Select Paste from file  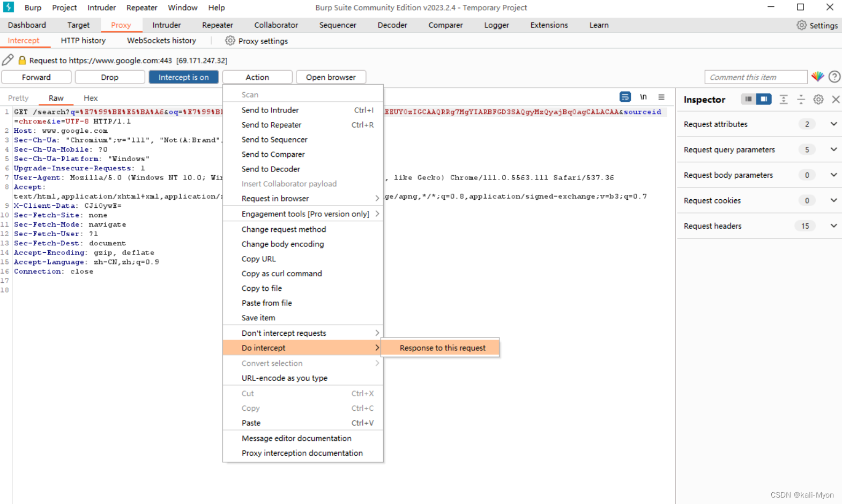303,303
